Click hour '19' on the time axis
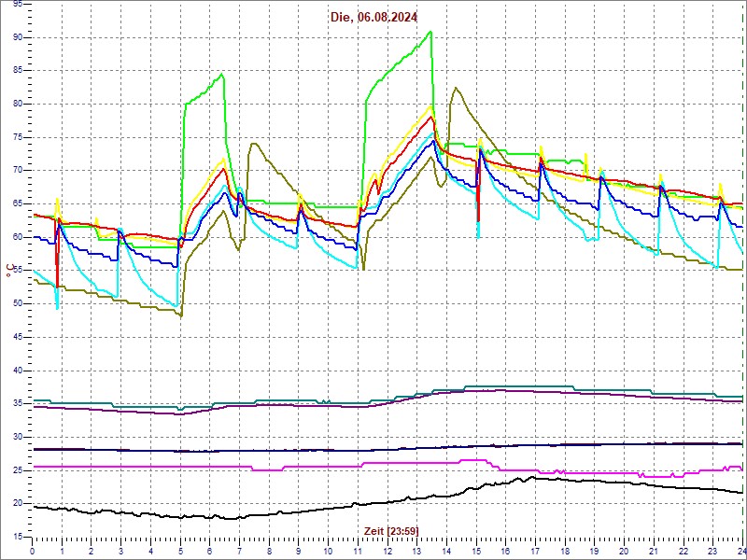 (594, 551)
